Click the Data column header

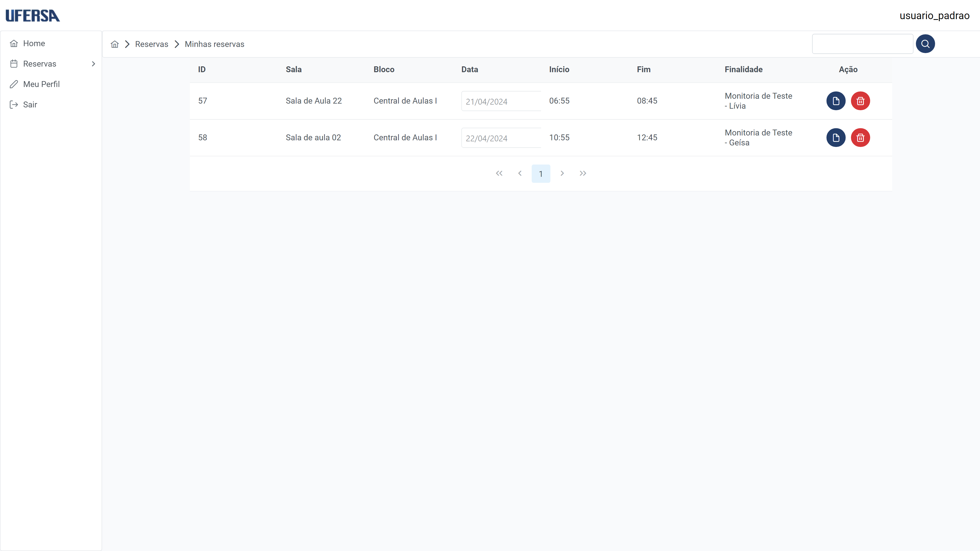(470, 70)
